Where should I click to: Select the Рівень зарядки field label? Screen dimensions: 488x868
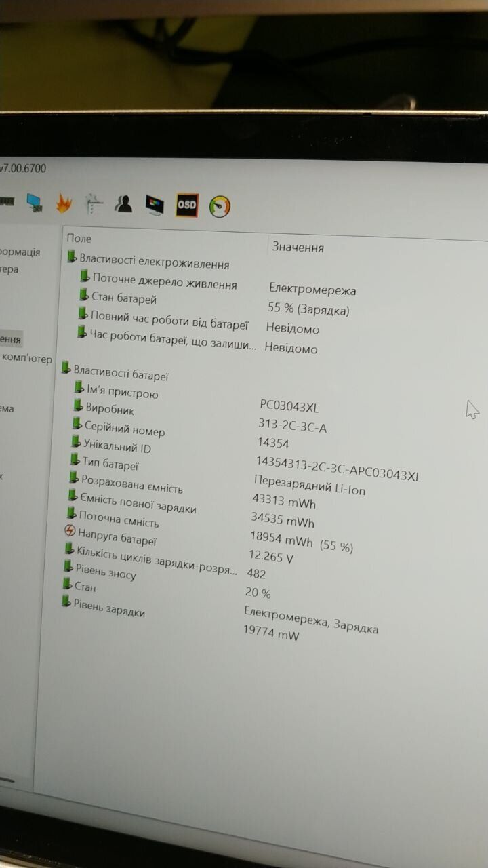point(109,608)
